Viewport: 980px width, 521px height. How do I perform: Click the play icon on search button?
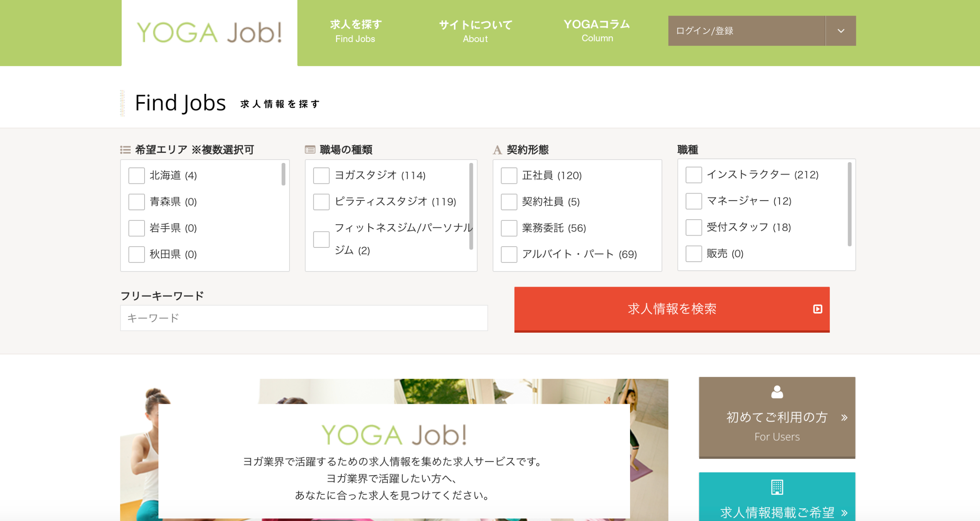(817, 309)
